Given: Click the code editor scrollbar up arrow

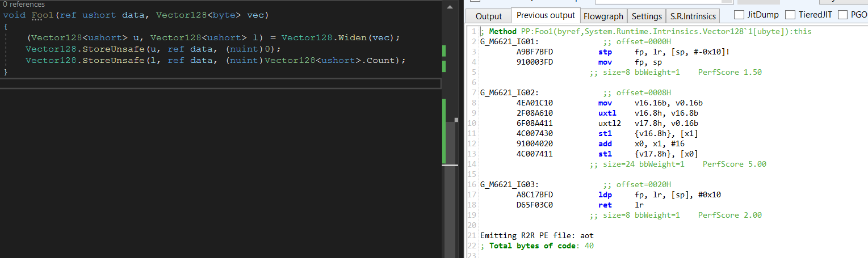Looking at the screenshot, I should tap(450, 7).
